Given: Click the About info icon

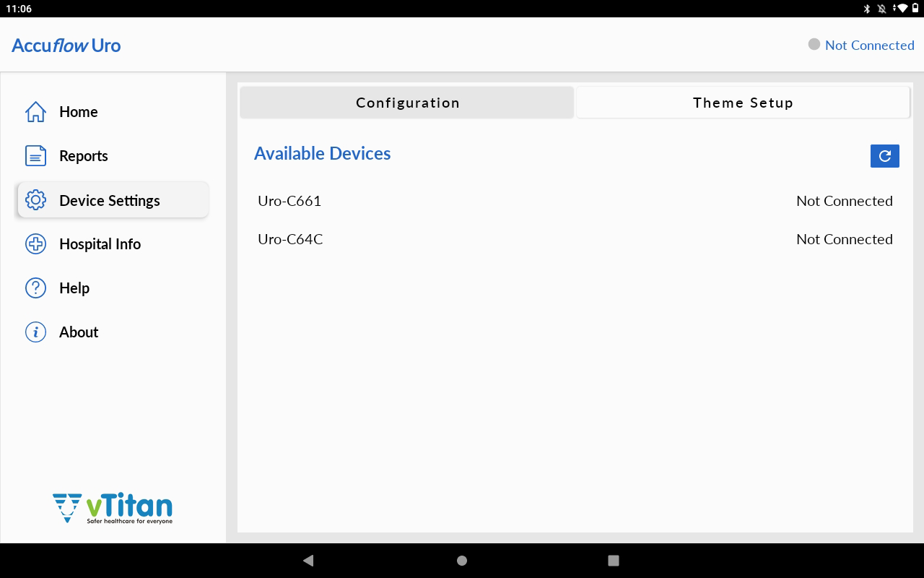Looking at the screenshot, I should (35, 332).
